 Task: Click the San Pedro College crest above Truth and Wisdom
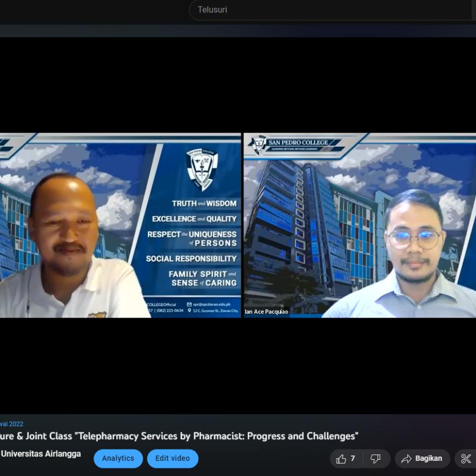[202, 168]
